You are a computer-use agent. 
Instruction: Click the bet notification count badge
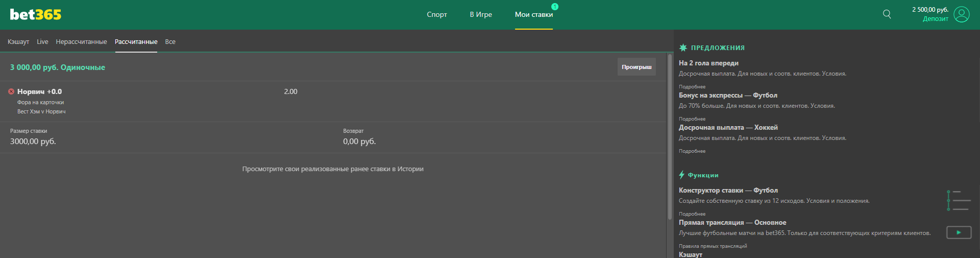[555, 7]
